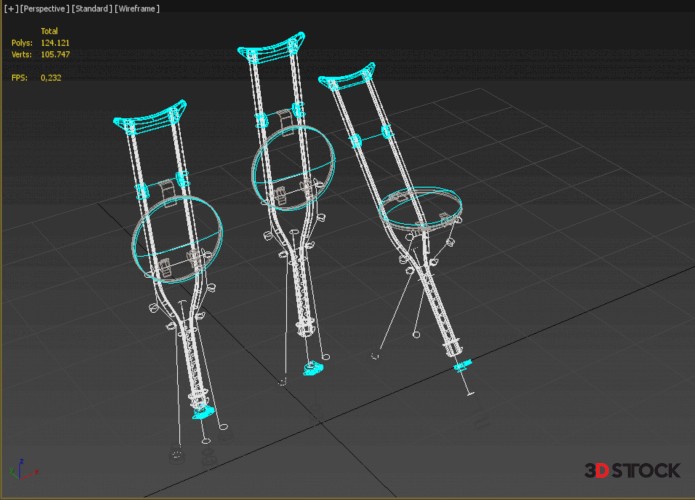Image resolution: width=695 pixels, height=500 pixels.
Task: Open the Wireframe display mode menu
Action: [137, 9]
